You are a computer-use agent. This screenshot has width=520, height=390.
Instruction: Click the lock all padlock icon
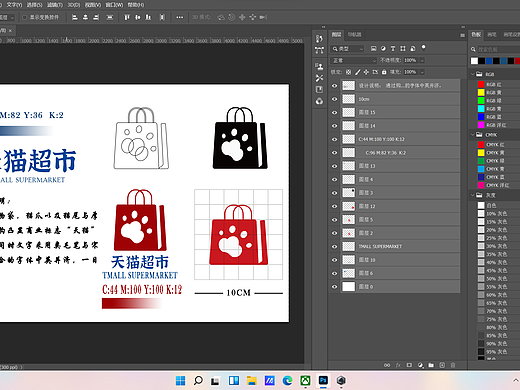click(384, 72)
